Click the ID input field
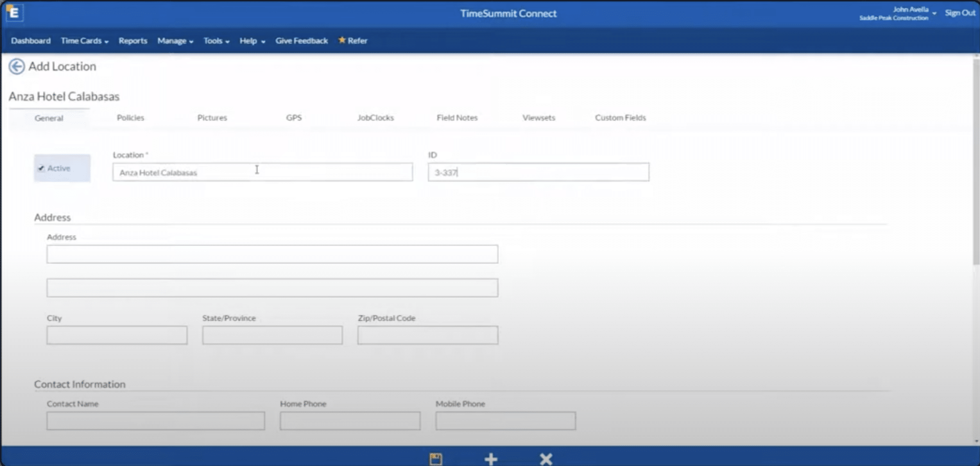 tap(538, 172)
